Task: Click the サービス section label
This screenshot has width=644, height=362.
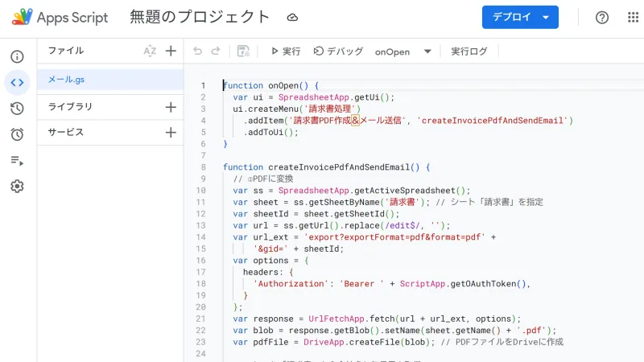Action: (x=66, y=132)
